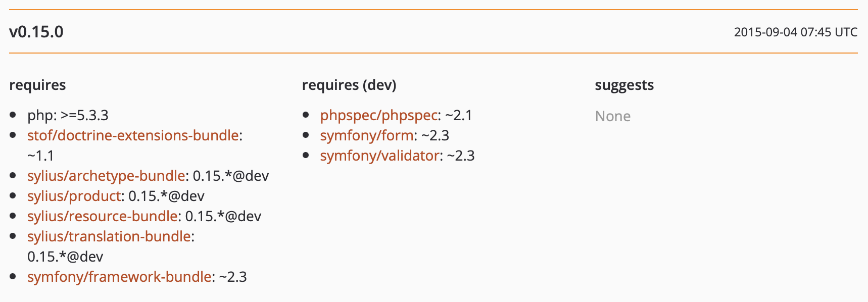Go to the symfony/form package

tap(367, 135)
